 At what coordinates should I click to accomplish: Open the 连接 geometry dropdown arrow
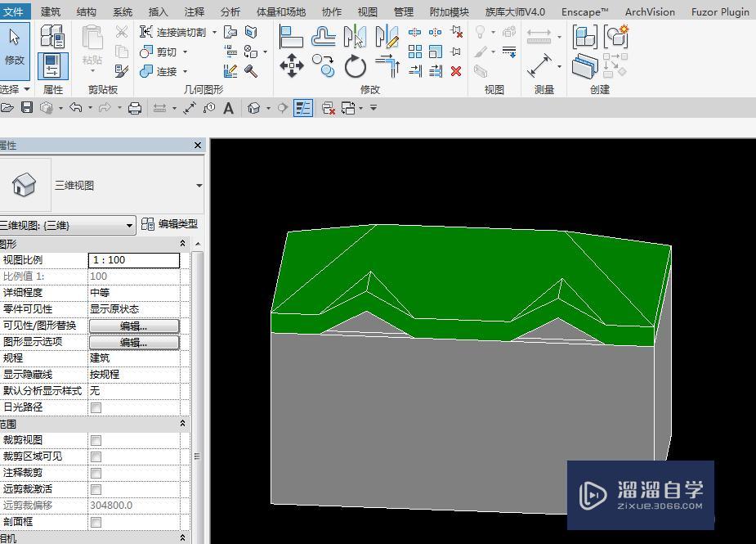tap(186, 71)
